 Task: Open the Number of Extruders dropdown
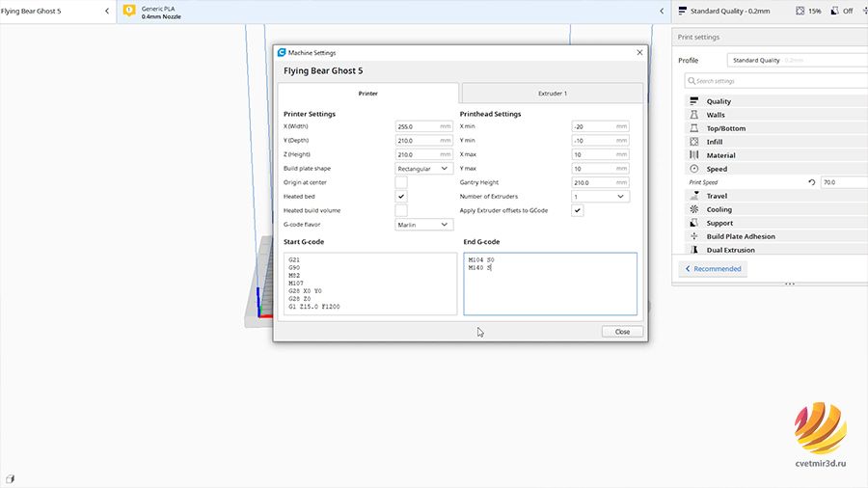[600, 197]
